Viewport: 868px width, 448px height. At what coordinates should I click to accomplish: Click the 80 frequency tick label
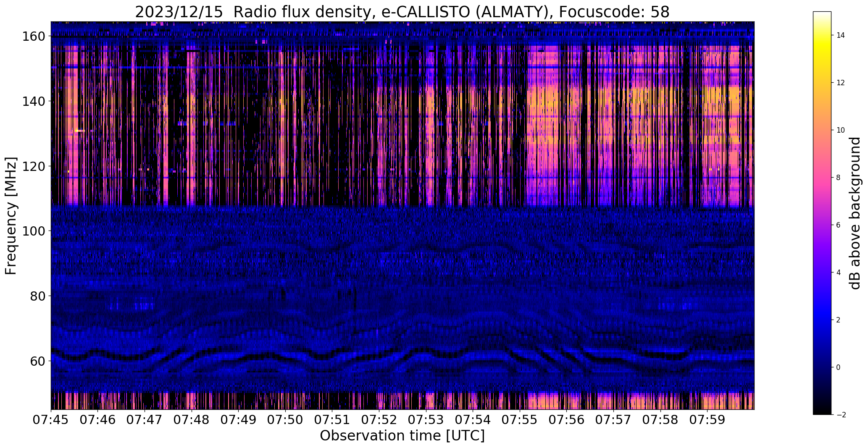coord(37,296)
